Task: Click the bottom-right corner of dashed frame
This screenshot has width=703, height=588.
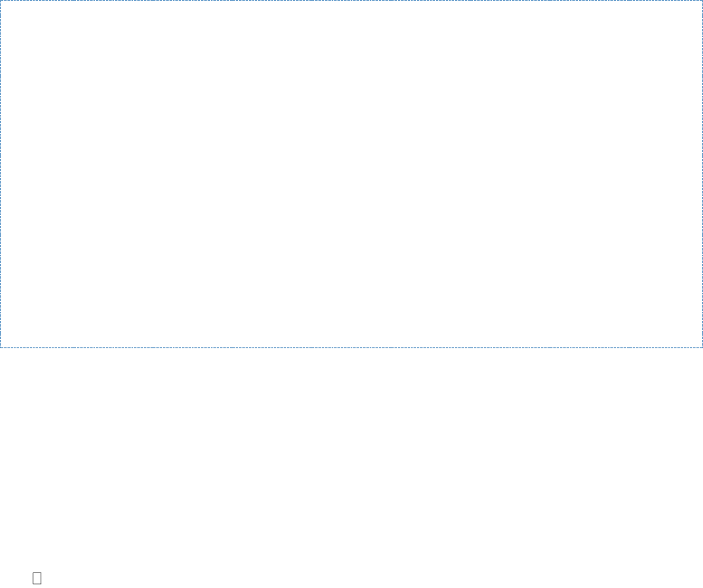Action: [x=701, y=347]
